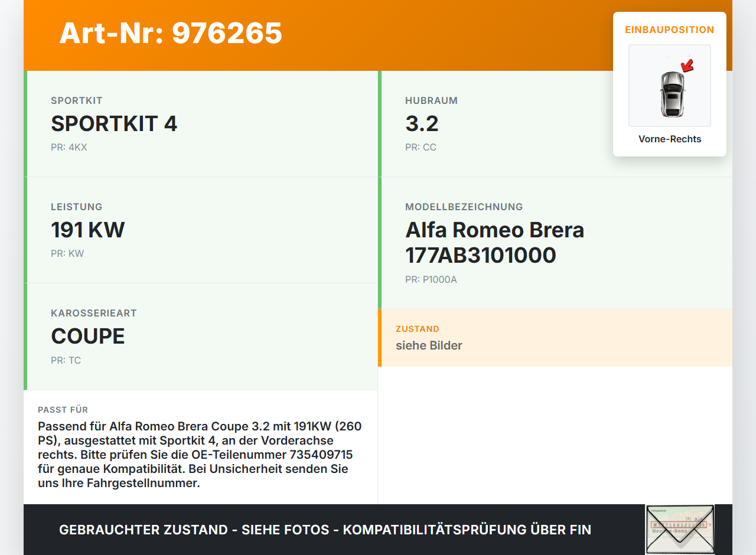
Task: Open the Fahrzeugschein document image in the footer
Action: pos(679,529)
